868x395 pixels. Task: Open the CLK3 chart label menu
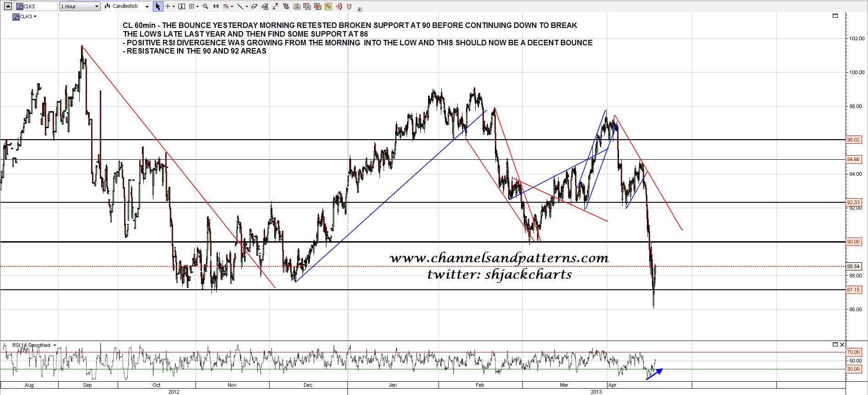35,16
